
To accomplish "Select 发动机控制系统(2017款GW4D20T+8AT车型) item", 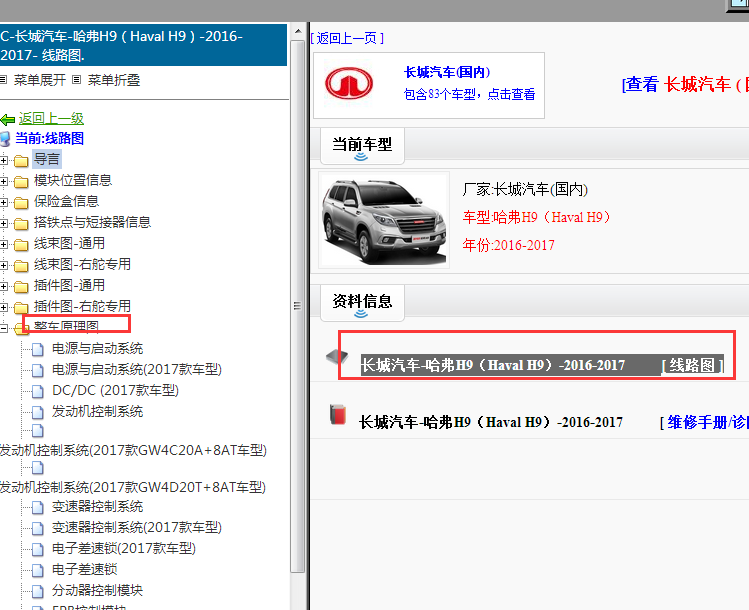I will click(x=133, y=487).
